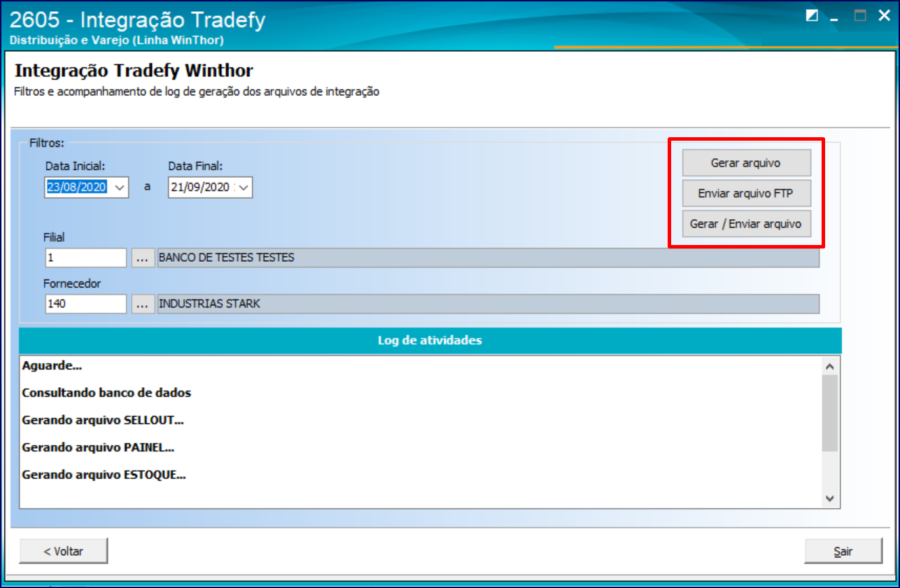Click the Fornecedor code input field
The width and height of the screenshot is (900, 588).
pyautogui.click(x=85, y=304)
